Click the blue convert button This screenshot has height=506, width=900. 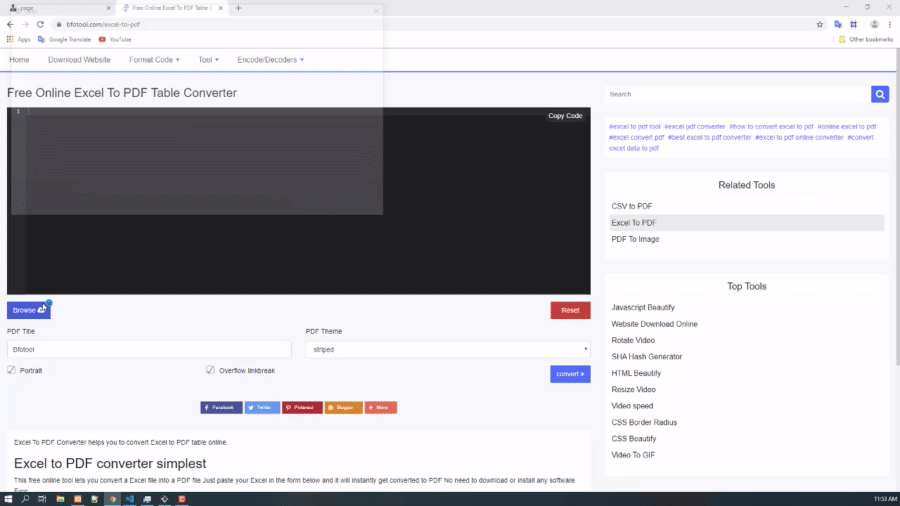[570, 374]
